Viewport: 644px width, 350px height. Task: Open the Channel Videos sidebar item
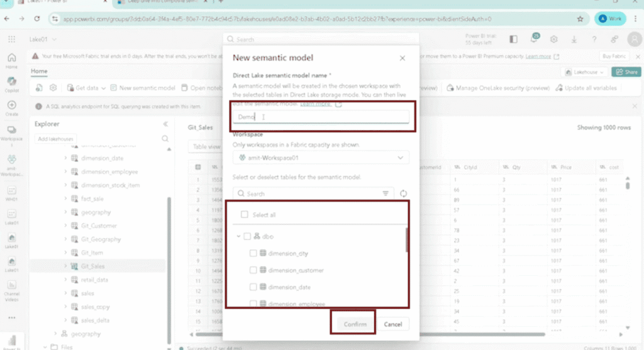tap(11, 291)
